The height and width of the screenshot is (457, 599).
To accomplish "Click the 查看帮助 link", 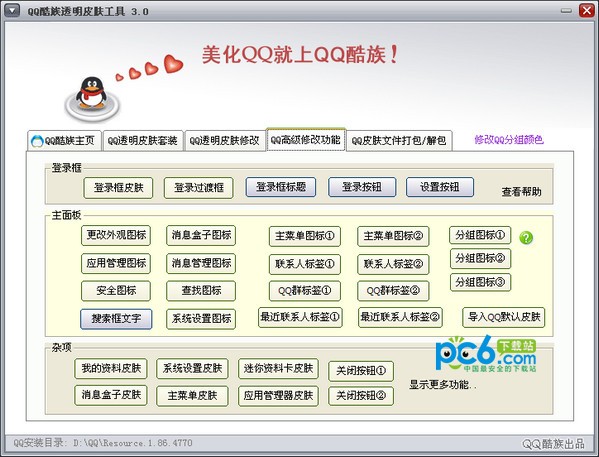I will (521, 191).
